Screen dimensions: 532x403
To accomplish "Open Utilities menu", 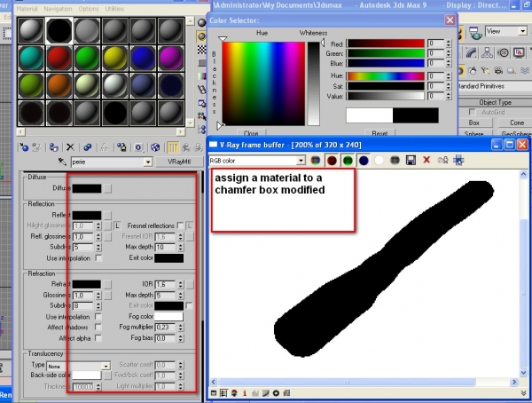I will click(x=114, y=9).
